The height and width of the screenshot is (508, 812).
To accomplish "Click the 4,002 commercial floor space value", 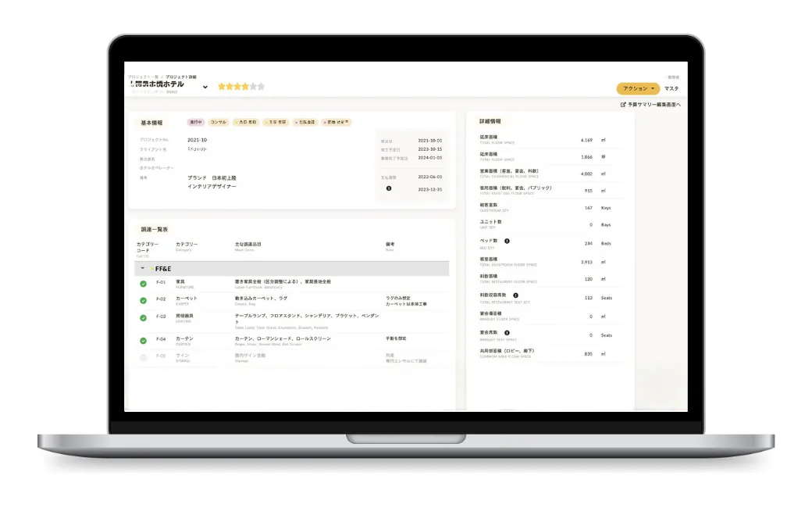I will pos(586,174).
